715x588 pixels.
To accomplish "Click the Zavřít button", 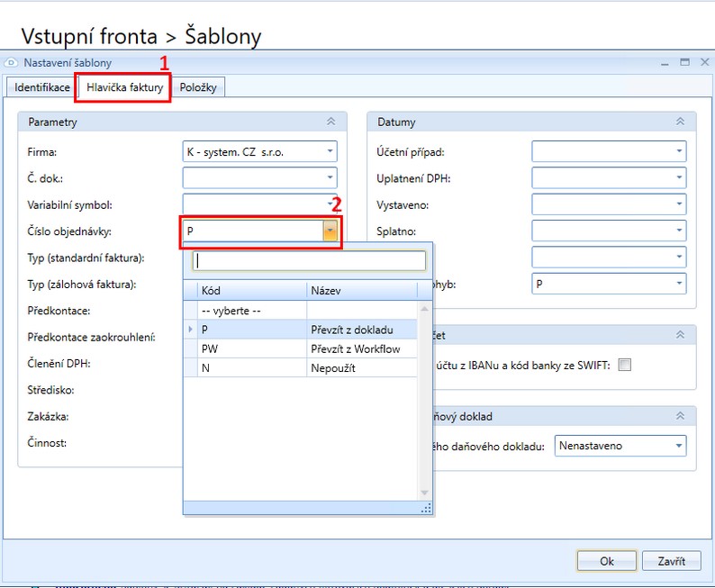I will (x=671, y=560).
